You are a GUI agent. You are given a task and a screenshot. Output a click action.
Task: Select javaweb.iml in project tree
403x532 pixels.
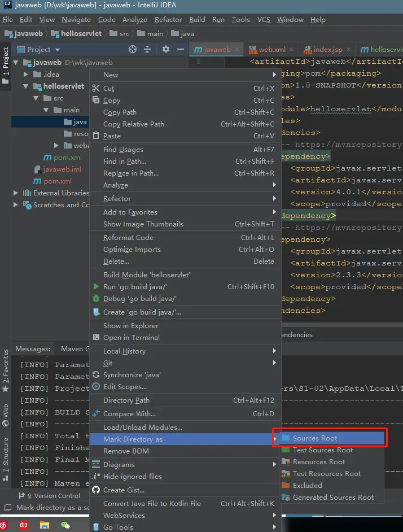click(x=62, y=169)
